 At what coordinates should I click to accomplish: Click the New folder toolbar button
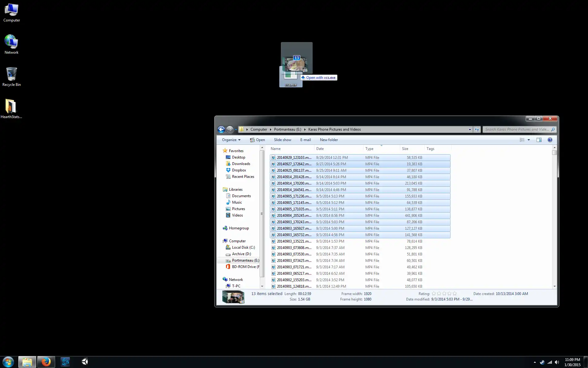click(x=329, y=140)
